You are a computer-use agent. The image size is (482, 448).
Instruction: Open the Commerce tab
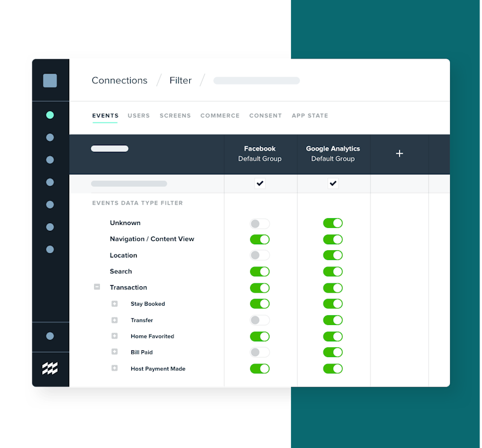coord(220,116)
